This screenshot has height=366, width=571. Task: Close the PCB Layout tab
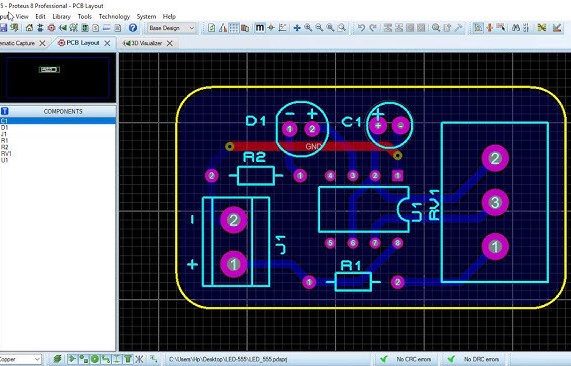107,43
